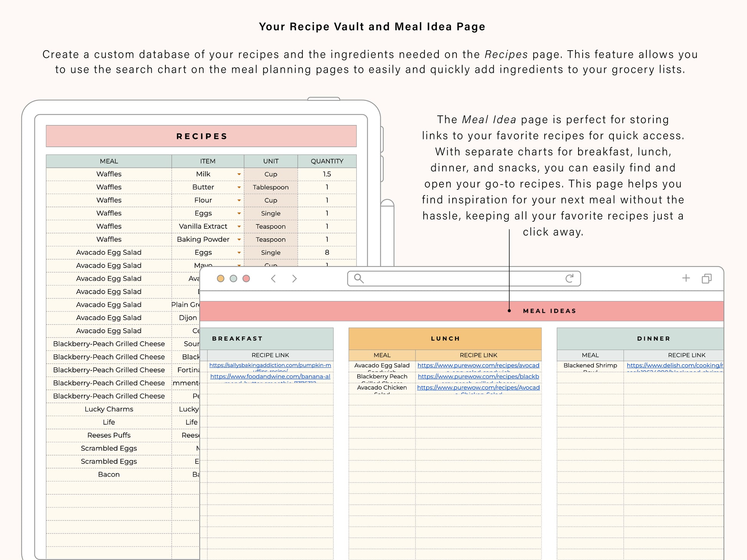Screen dimensions: 747x560
Task: Click the pink RECIPES title banner
Action: (201, 137)
